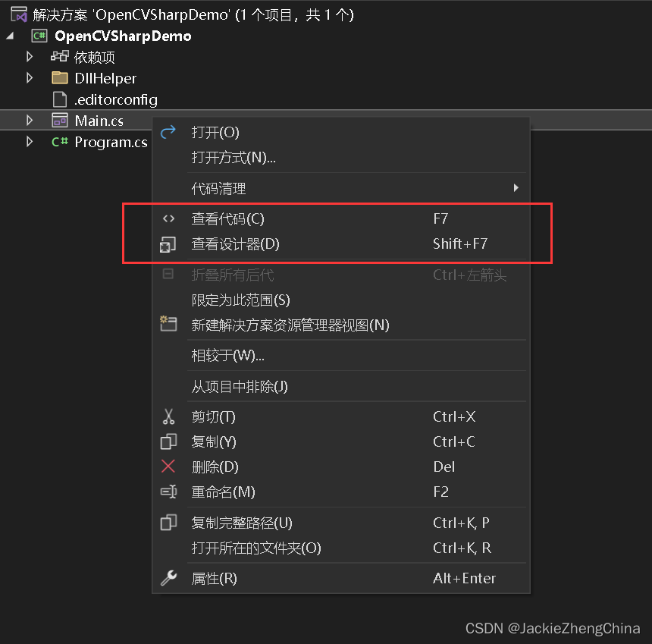Viewport: 652px width, 644px height.
Task: Expand the 依赖项 dependencies node
Action: coord(29,56)
